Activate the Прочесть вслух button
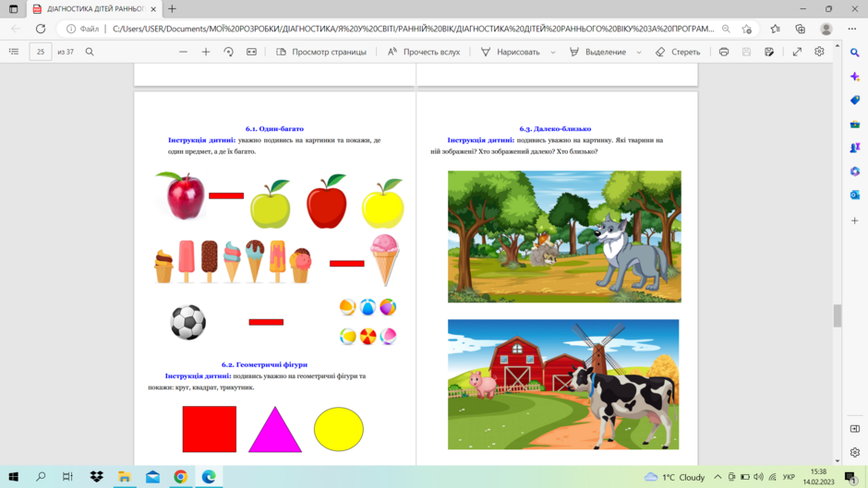Screen dimensions: 868x488 pos(424,52)
